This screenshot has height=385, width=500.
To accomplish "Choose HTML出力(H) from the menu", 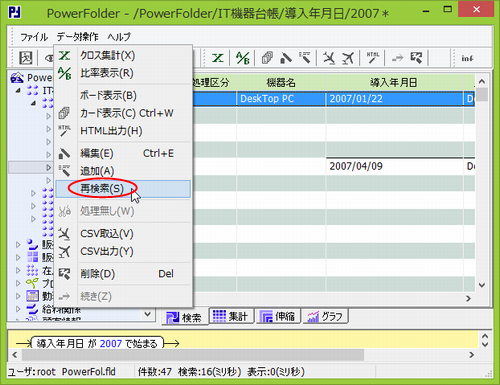I will click(123, 131).
